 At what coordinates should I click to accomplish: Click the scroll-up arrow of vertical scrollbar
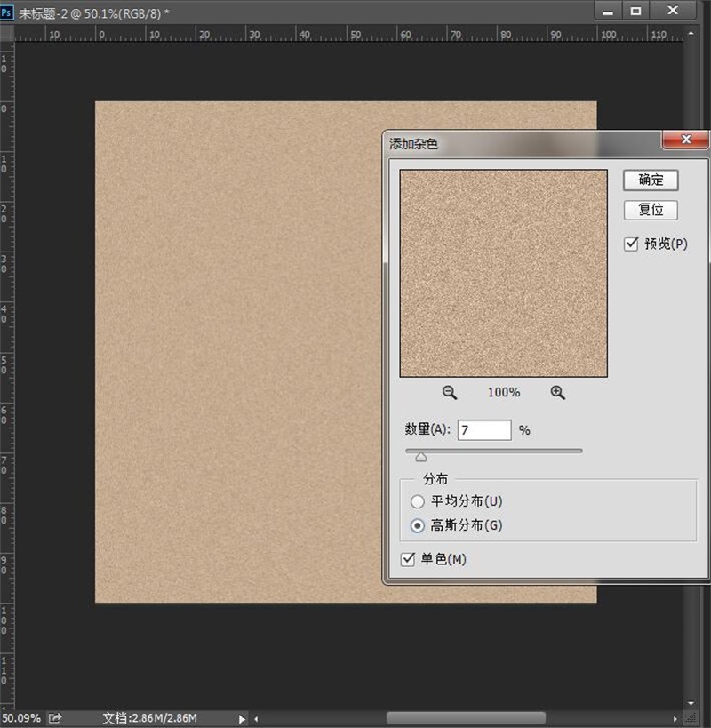pos(691,34)
